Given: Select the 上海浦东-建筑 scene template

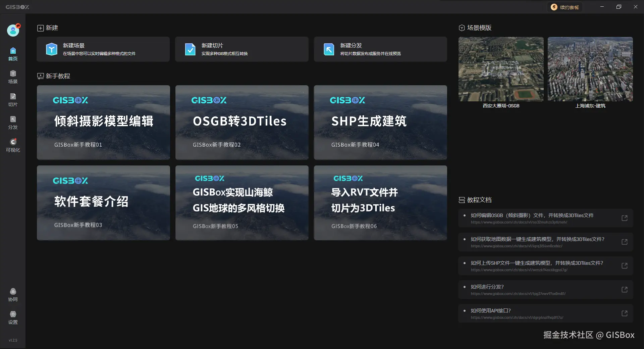Looking at the screenshot, I should (590, 69).
